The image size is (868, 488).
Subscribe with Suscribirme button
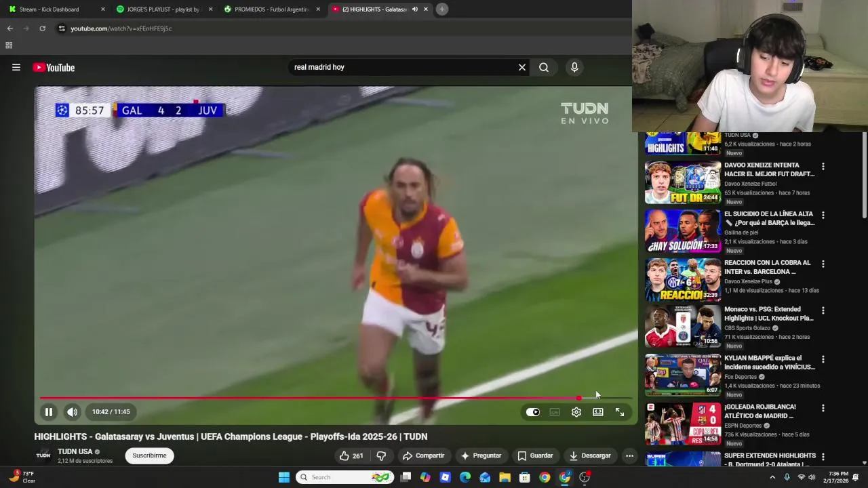(x=149, y=455)
